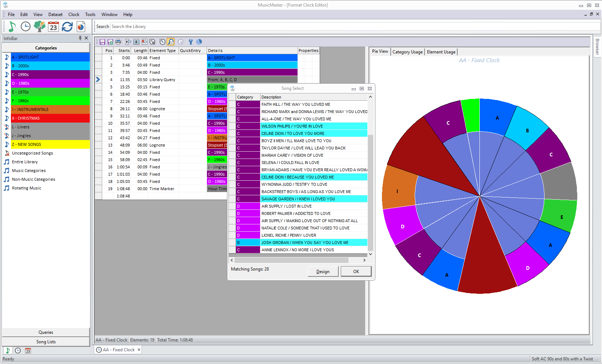Image resolution: width=602 pixels, height=364 pixels.
Task: Switch to the Element Usage tab
Action: tap(441, 52)
